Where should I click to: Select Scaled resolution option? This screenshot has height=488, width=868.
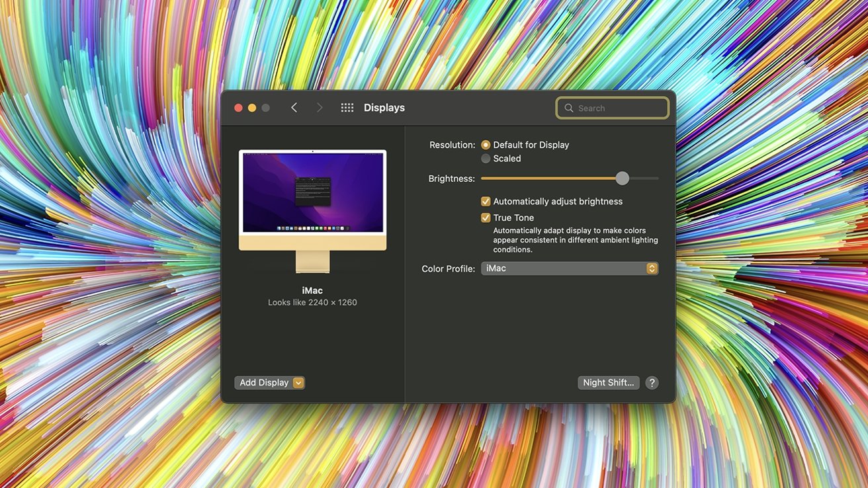point(486,159)
